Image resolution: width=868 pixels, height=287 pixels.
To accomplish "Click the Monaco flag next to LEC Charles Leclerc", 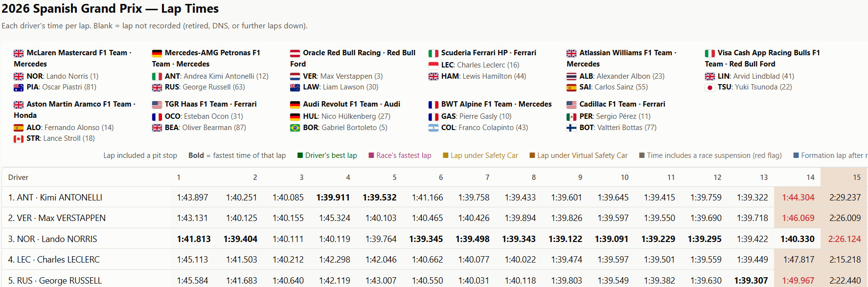I will [434, 65].
